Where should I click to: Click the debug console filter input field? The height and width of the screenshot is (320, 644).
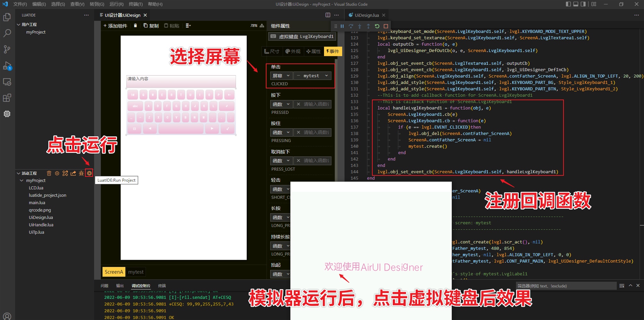(566, 286)
